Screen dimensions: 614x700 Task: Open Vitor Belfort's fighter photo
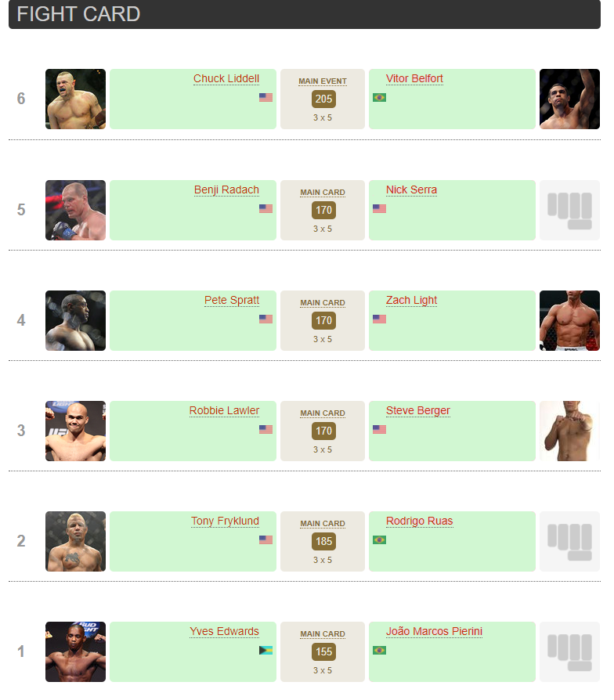569,99
